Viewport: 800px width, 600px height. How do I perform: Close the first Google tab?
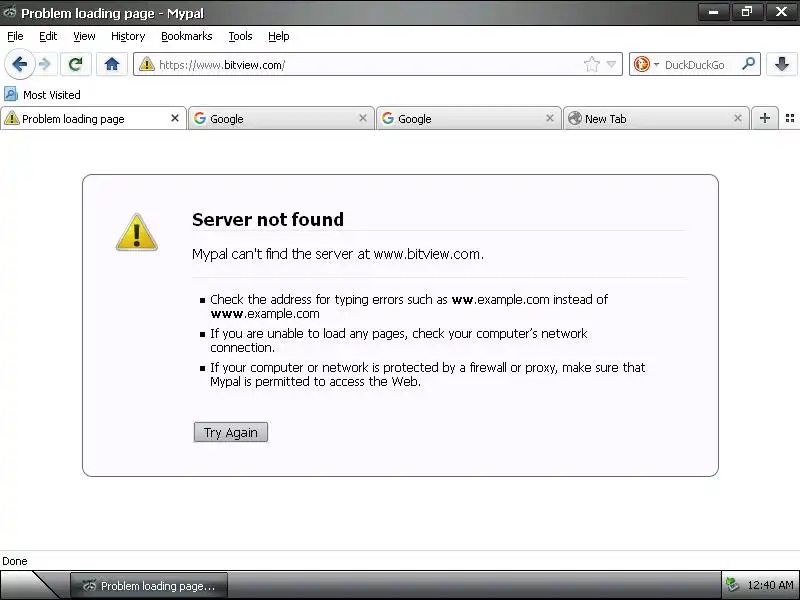coord(362,118)
